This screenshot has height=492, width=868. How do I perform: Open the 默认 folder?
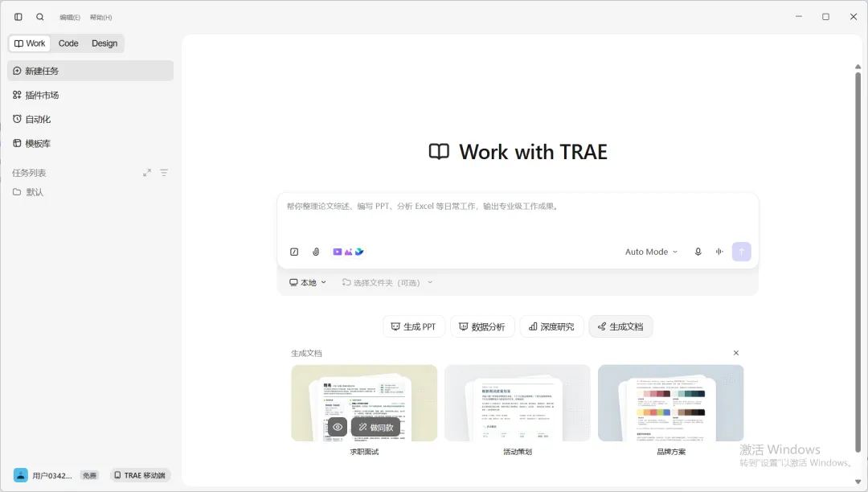tap(90, 192)
